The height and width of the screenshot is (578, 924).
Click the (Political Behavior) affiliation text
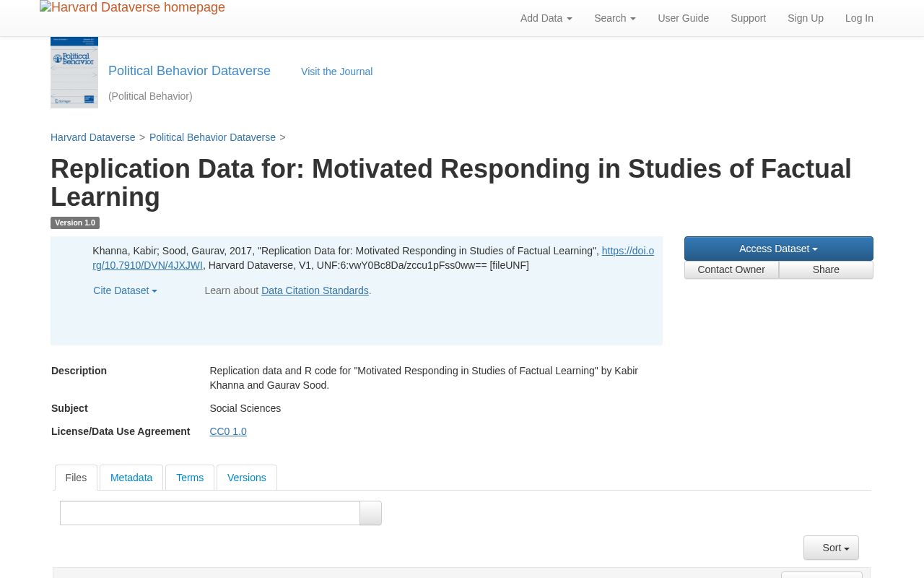pyautogui.click(x=150, y=96)
